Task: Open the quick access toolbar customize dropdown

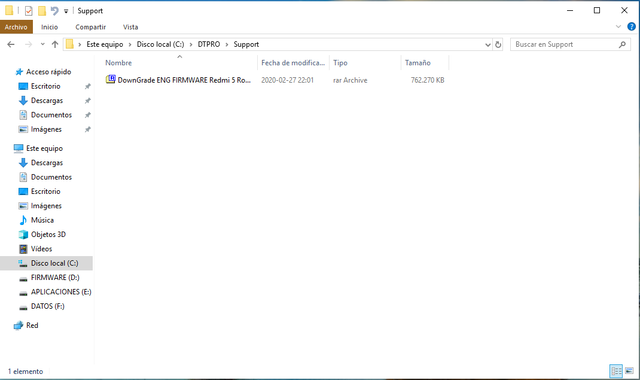Action: pos(66,11)
